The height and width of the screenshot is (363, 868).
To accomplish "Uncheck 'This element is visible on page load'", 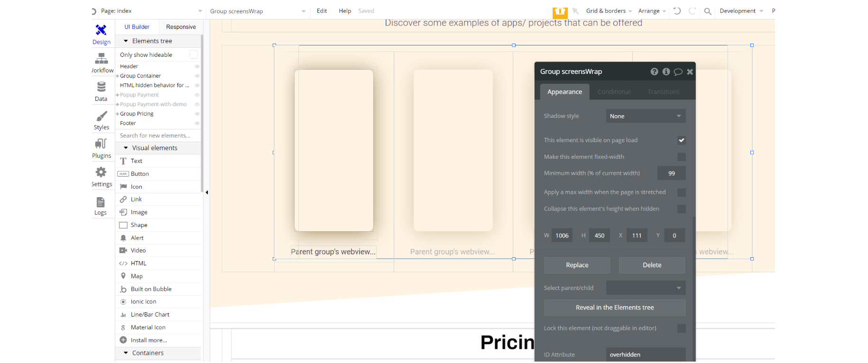I will [x=681, y=140].
